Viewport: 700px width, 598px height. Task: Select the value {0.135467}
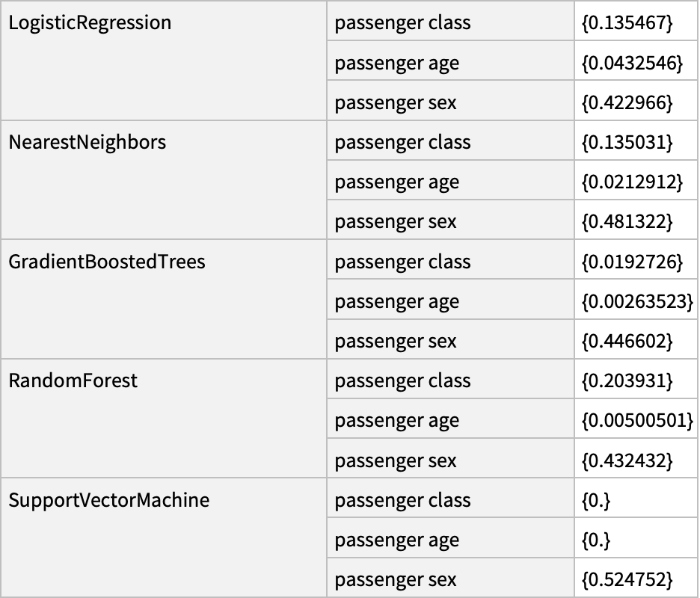pyautogui.click(x=627, y=22)
